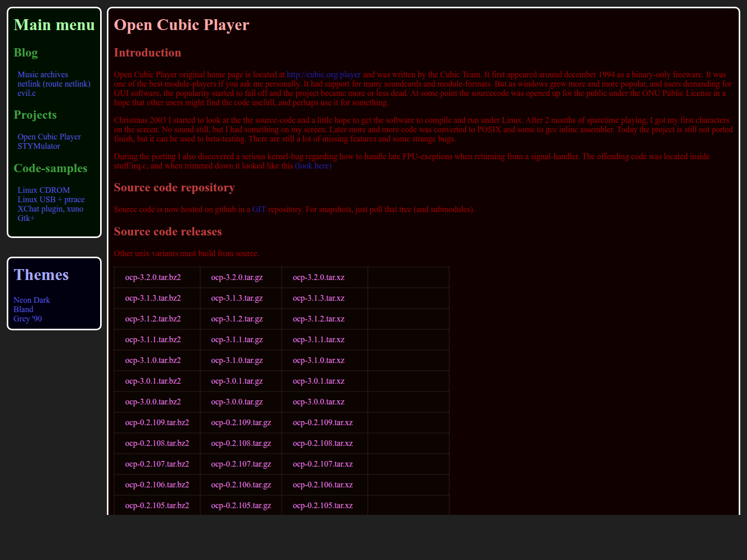The height and width of the screenshot is (560, 747).
Task: Download ocp-3.2.0.tar.xz
Action: (319, 277)
